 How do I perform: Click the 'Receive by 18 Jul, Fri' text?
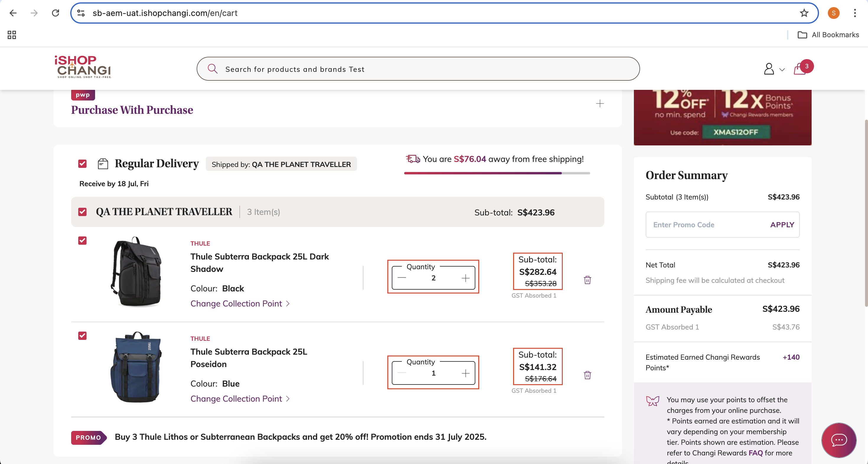[114, 184]
